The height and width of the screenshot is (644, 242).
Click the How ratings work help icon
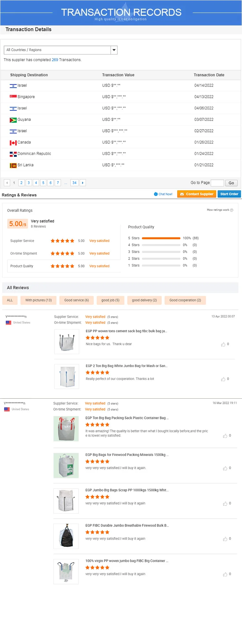232,210
